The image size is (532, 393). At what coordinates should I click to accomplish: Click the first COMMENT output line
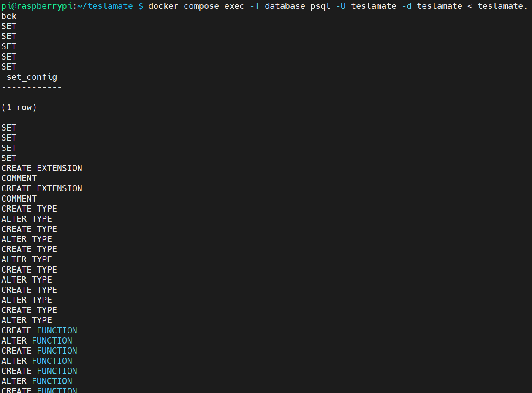(19, 178)
